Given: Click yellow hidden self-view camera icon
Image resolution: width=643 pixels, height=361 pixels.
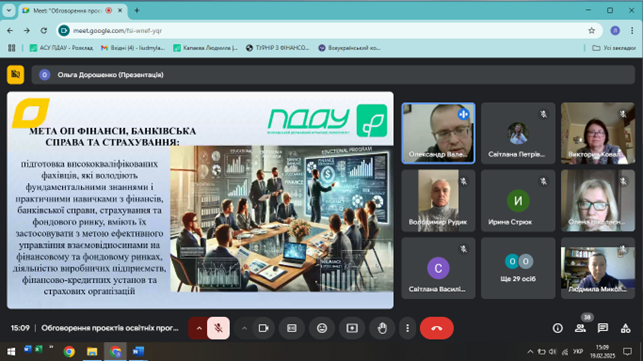Looking at the screenshot, I should pyautogui.click(x=16, y=75).
